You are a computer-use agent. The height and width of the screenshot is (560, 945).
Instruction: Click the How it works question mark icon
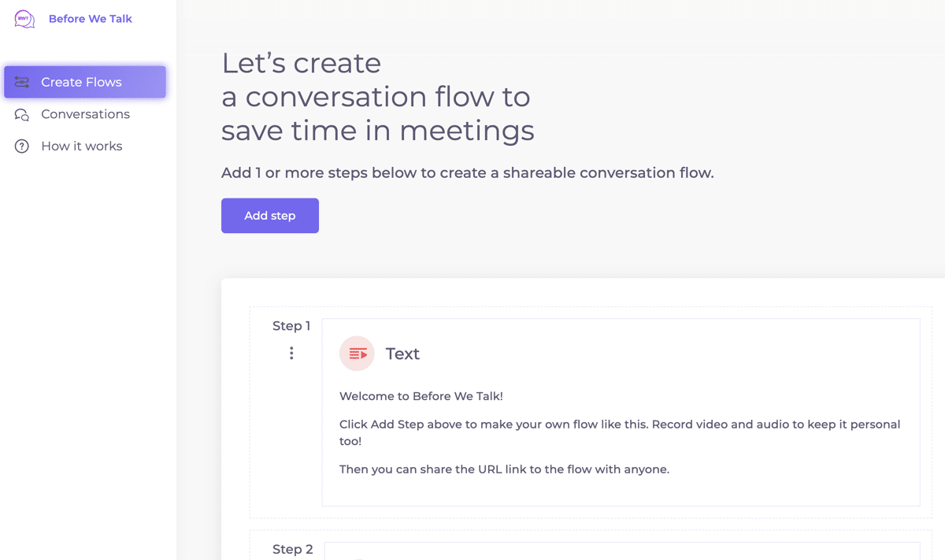[22, 146]
